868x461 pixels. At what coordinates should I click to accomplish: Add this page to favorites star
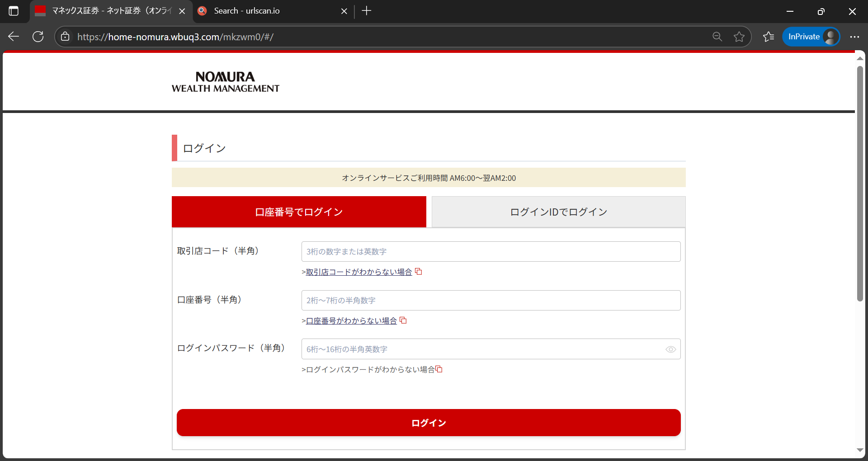coord(739,37)
